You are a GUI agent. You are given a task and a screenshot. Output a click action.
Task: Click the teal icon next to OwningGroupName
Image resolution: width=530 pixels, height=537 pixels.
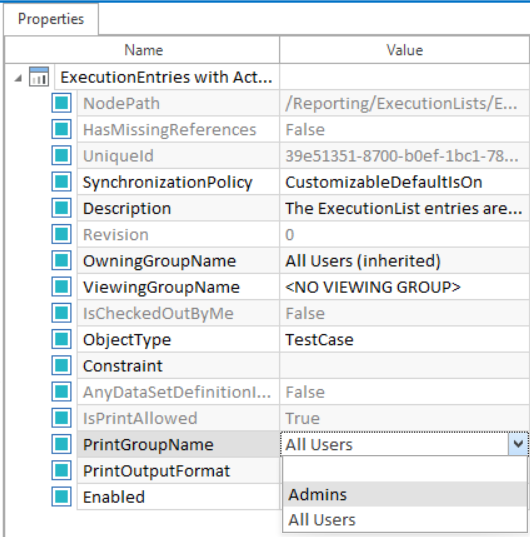coord(62,260)
